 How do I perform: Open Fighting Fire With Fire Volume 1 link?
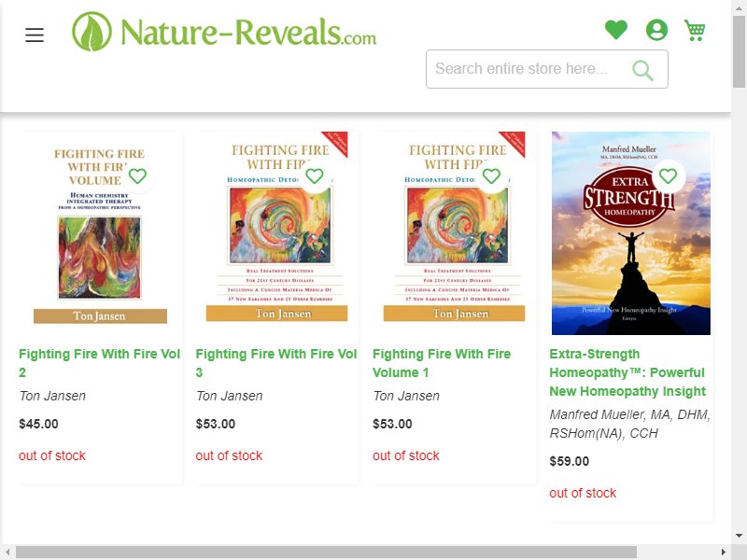[x=442, y=363]
